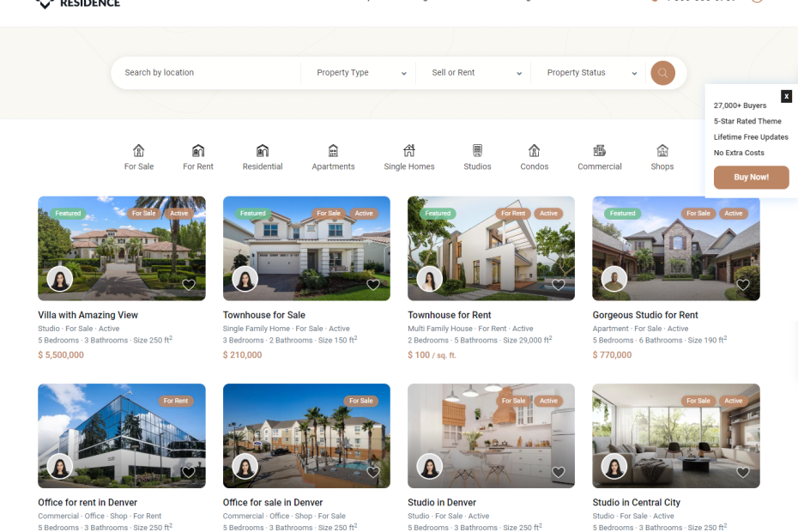The width and height of the screenshot is (798, 532).
Task: Open the Gorgeous Studio for Rent title
Action: tap(645, 315)
